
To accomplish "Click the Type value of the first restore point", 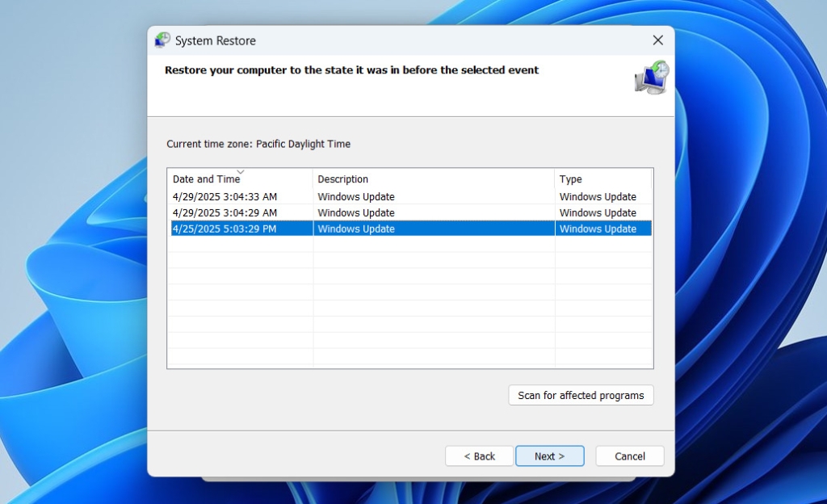I will [598, 196].
